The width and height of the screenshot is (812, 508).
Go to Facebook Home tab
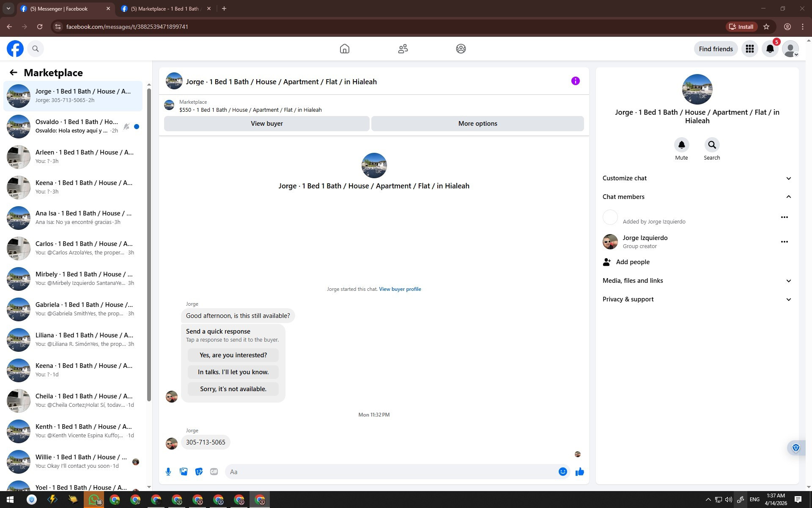click(344, 49)
